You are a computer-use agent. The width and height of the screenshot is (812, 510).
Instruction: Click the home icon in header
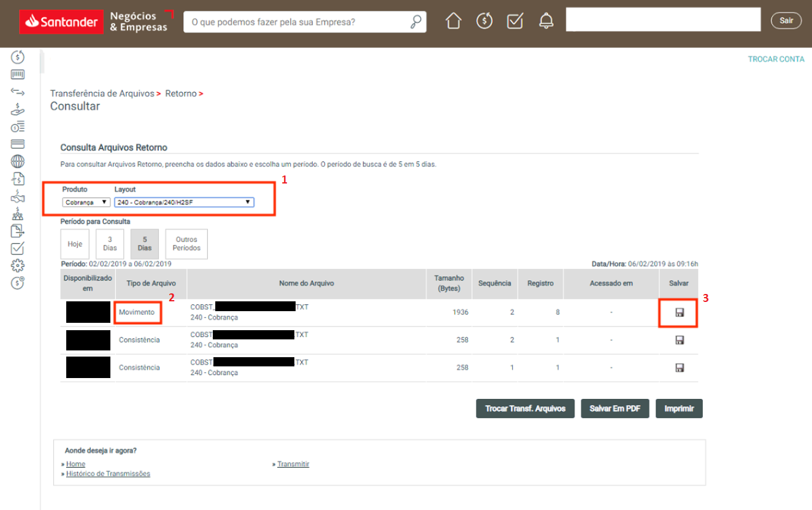click(x=453, y=21)
